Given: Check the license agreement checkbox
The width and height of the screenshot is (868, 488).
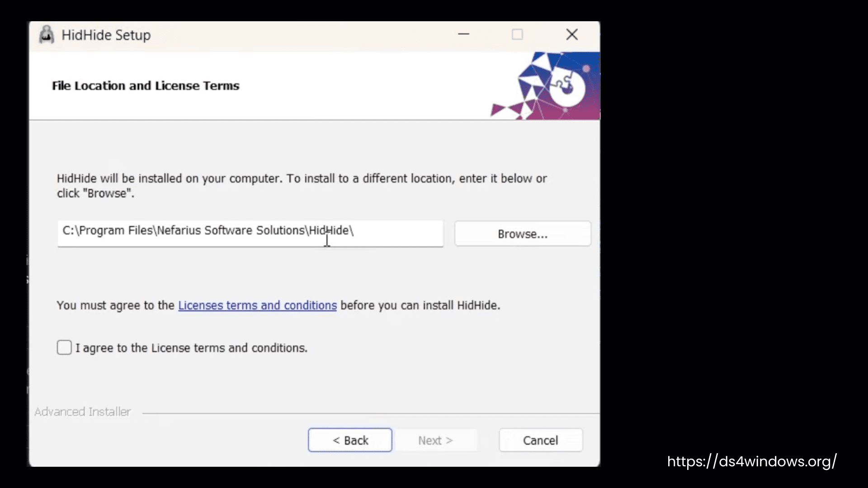Looking at the screenshot, I should 64,347.
